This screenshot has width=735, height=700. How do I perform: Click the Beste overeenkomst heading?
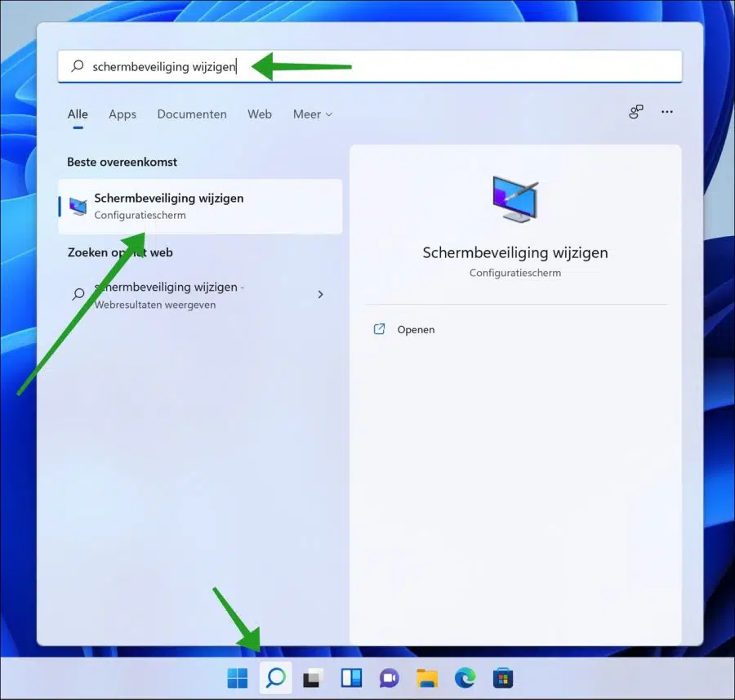122,163
